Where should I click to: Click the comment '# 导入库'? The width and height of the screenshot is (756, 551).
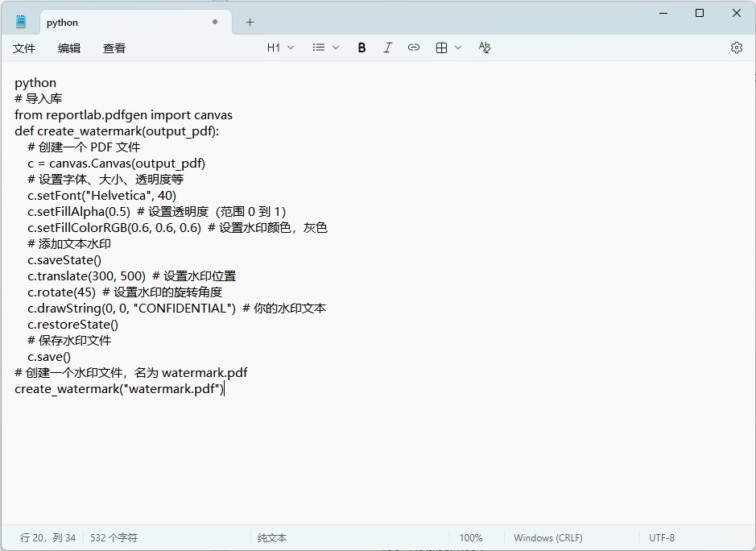pos(39,99)
